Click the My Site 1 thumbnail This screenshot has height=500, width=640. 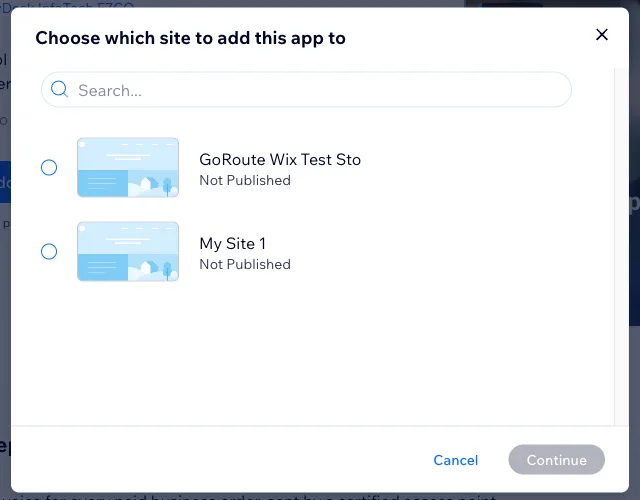click(x=128, y=251)
